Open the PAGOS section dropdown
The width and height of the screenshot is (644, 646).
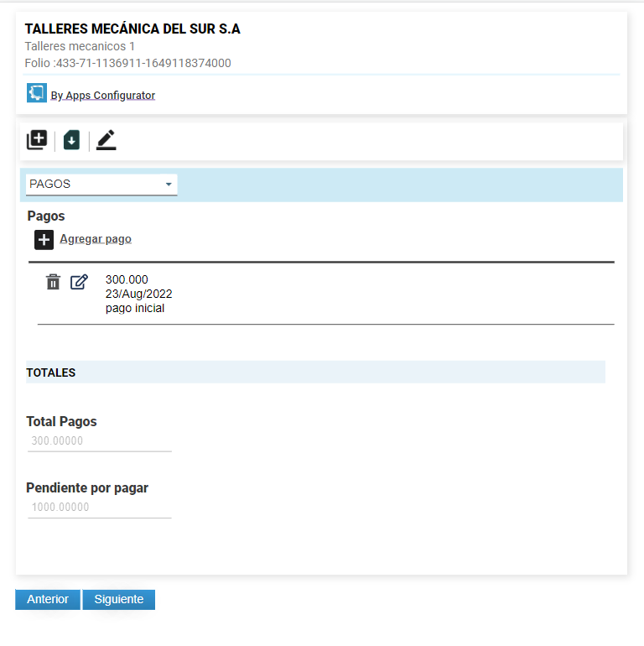(x=101, y=185)
